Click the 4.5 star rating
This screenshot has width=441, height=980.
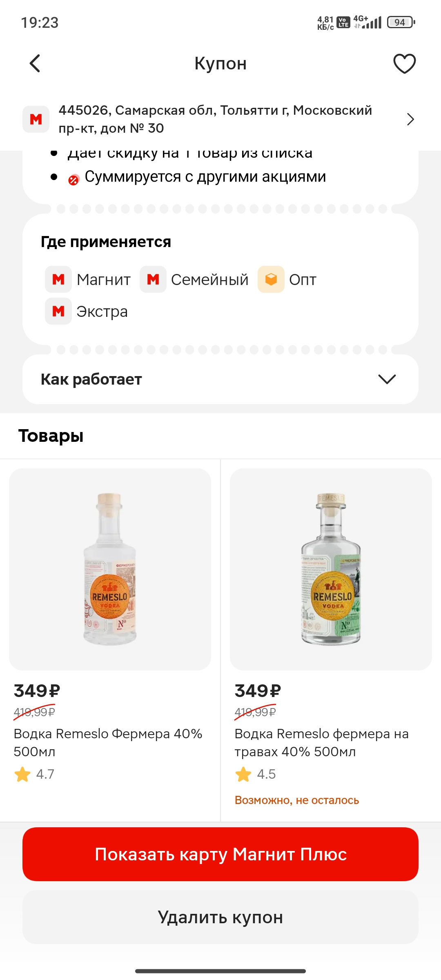click(255, 774)
